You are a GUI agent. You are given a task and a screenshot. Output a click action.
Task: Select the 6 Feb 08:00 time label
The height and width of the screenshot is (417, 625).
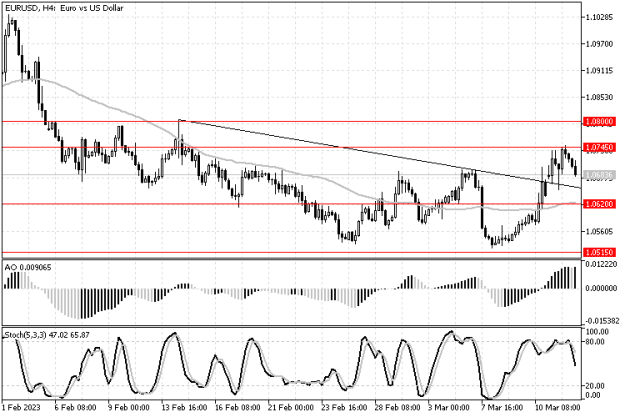tap(75, 408)
